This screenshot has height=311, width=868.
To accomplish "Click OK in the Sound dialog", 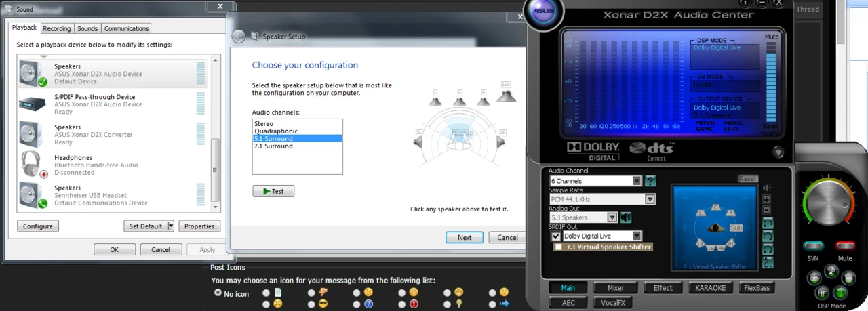I will click(115, 249).
